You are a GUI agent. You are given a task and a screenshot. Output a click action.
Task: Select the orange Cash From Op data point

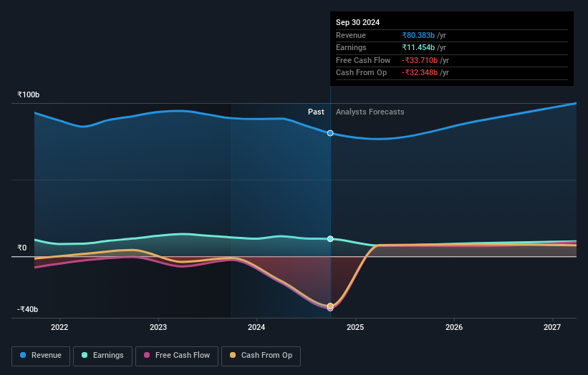[330, 306]
